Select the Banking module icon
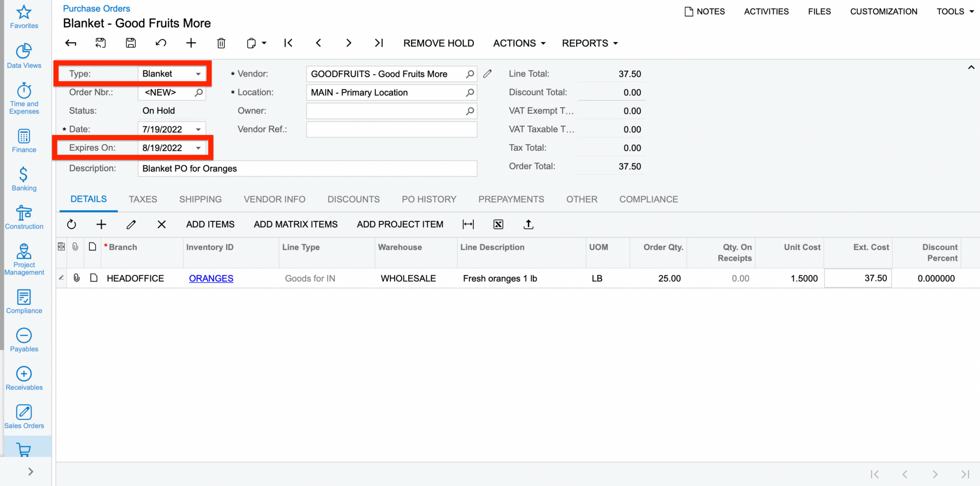The height and width of the screenshot is (486, 980). pyautogui.click(x=23, y=178)
